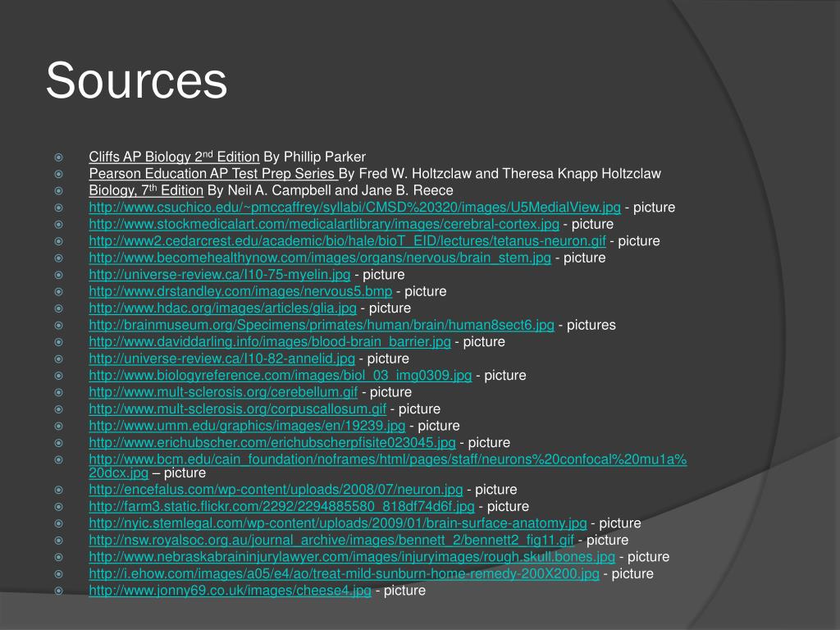Select 'Pearson Education AP Test Prep Series' text
840x630 pixels.
pos(212,174)
